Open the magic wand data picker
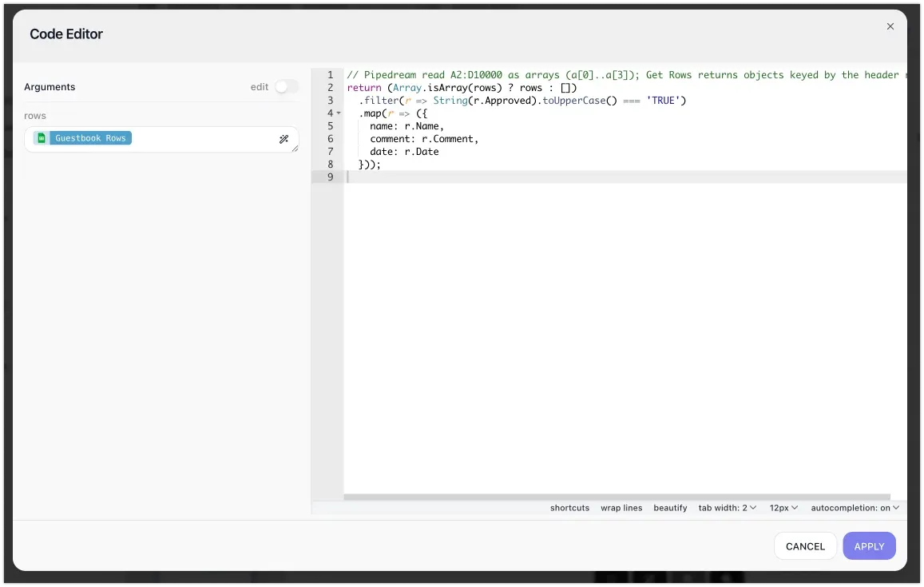This screenshot has width=924, height=587. click(x=284, y=139)
